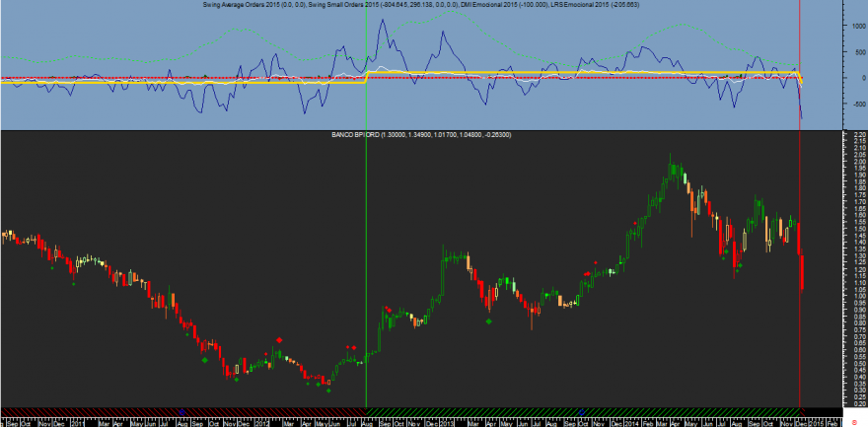This screenshot has height=427, width=868.
Task: Select the final long red candle on the chart
Action: (x=803, y=271)
